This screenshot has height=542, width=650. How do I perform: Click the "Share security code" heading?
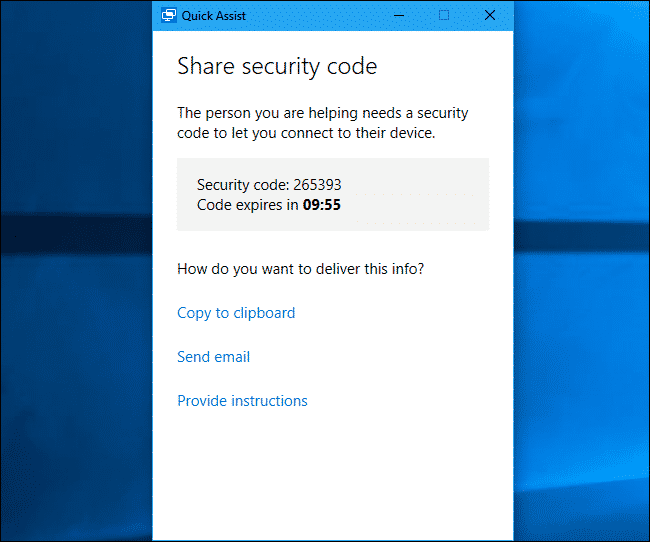pyautogui.click(x=277, y=67)
